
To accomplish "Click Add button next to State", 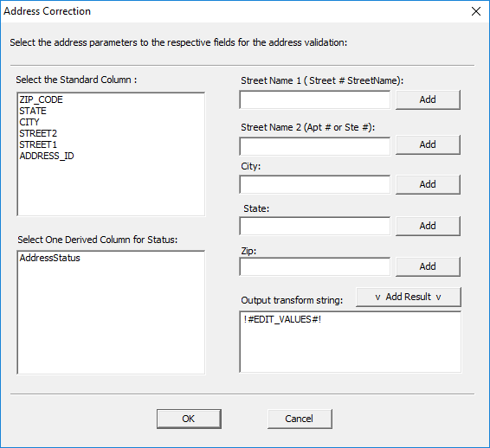I will (428, 226).
